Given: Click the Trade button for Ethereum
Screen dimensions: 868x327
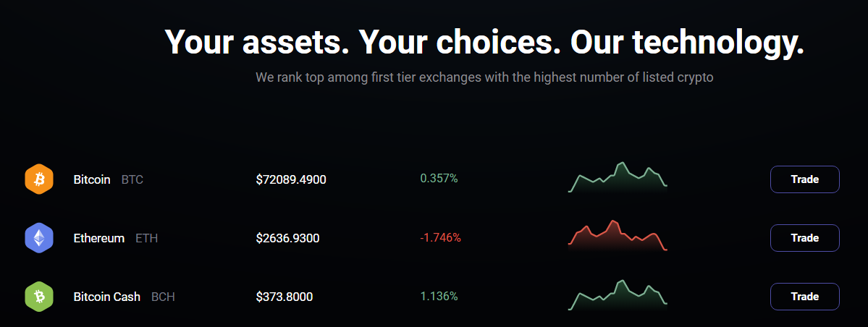Looking at the screenshot, I should 805,238.
